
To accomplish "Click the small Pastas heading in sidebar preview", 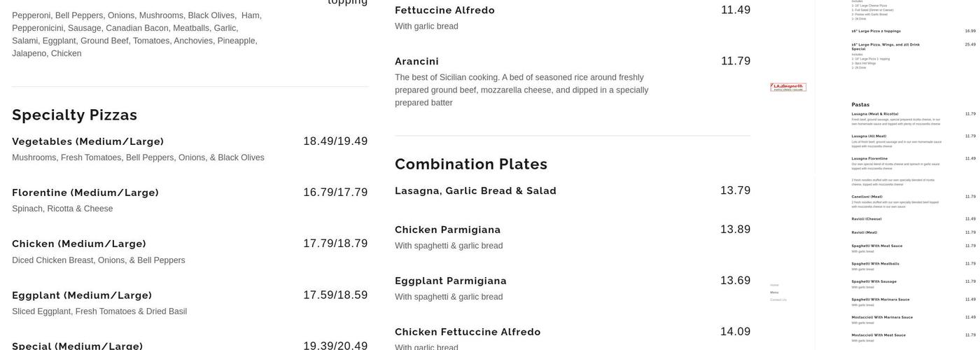I will (860, 105).
